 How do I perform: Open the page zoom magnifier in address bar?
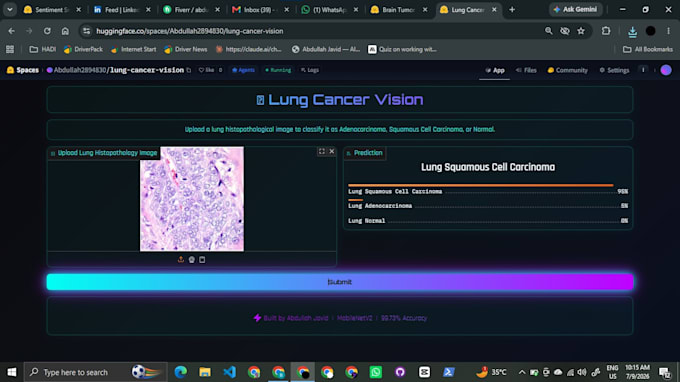[x=549, y=31]
